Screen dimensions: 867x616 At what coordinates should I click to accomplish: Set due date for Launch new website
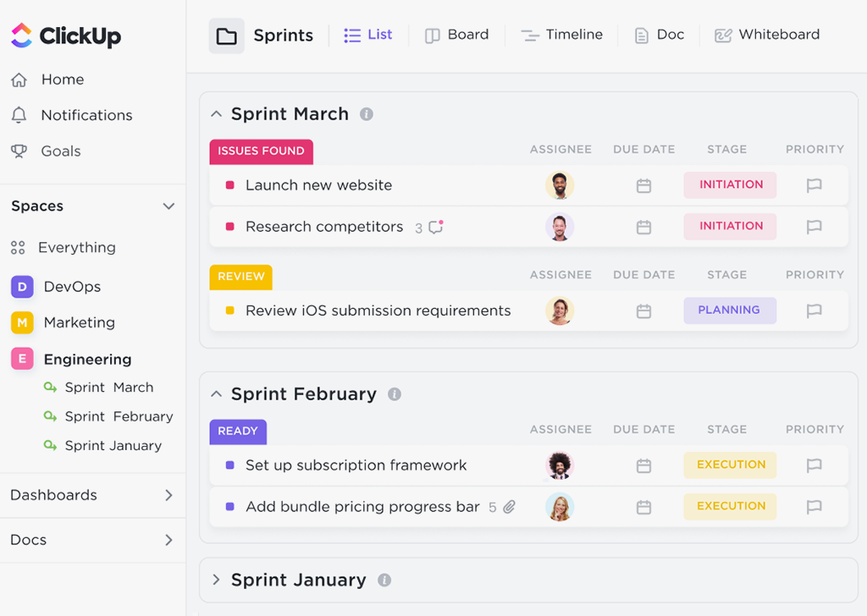(x=643, y=185)
